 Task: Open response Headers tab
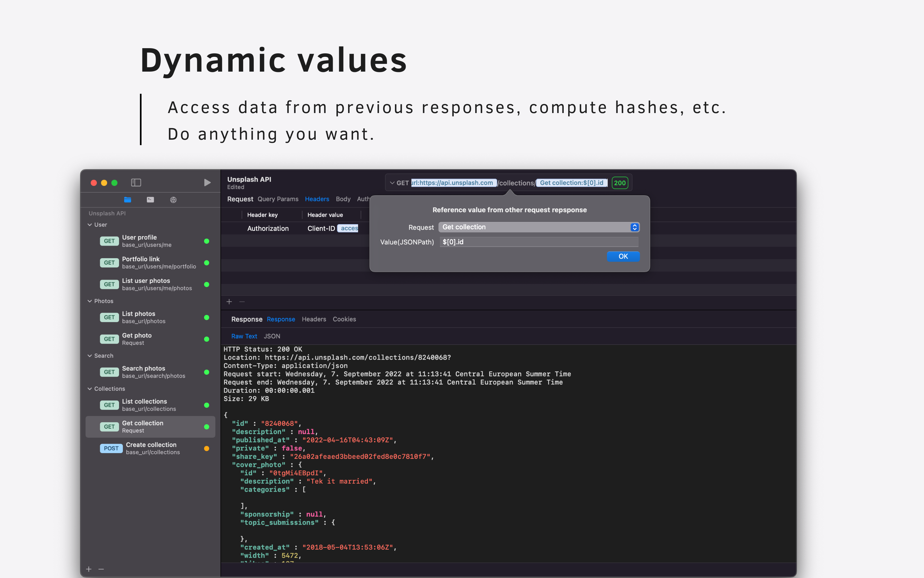tap(314, 319)
